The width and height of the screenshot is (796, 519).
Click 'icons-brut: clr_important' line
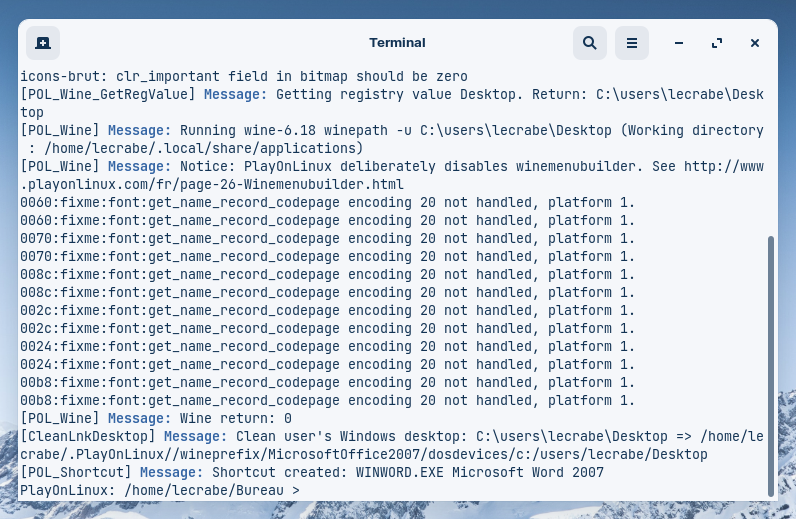(244, 76)
